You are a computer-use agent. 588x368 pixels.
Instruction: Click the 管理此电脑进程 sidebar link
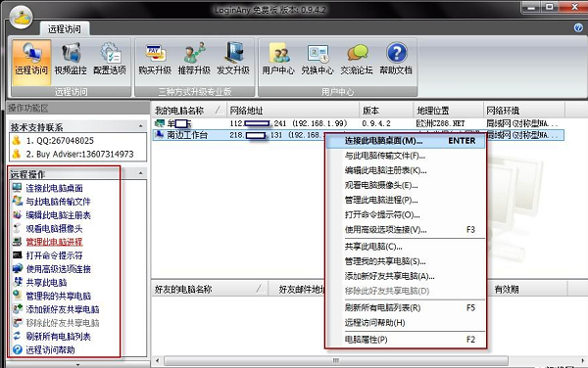pyautogui.click(x=54, y=242)
